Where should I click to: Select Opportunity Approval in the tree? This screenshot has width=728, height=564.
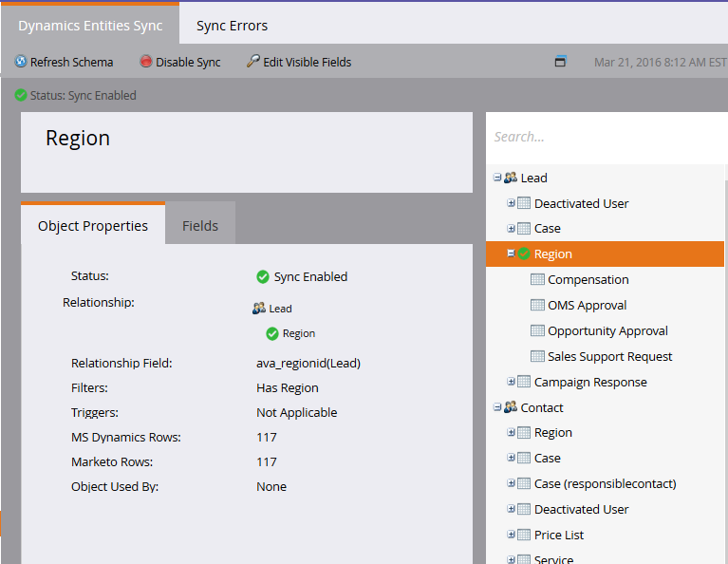607,330
